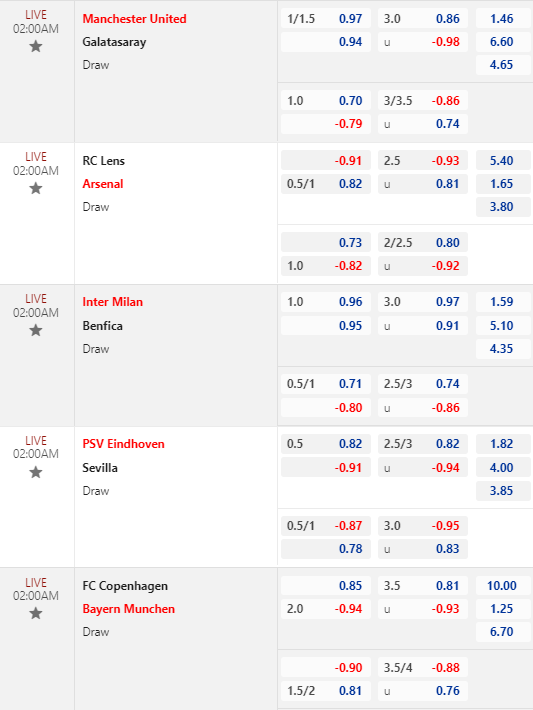The height and width of the screenshot is (710, 533).
Task: Select Sevilla win odds 4.00
Action: click(503, 467)
